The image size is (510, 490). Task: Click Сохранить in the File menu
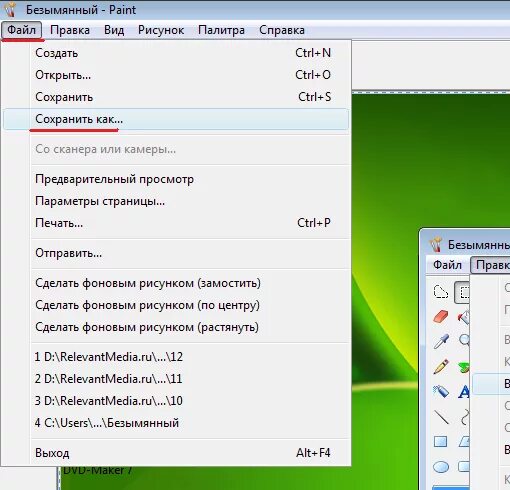[176, 97]
